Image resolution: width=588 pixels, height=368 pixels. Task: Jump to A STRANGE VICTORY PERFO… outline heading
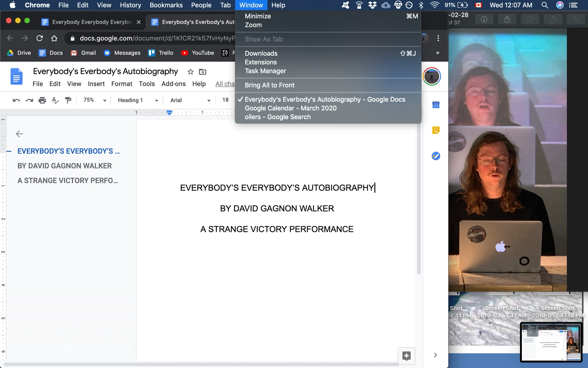pyautogui.click(x=68, y=181)
